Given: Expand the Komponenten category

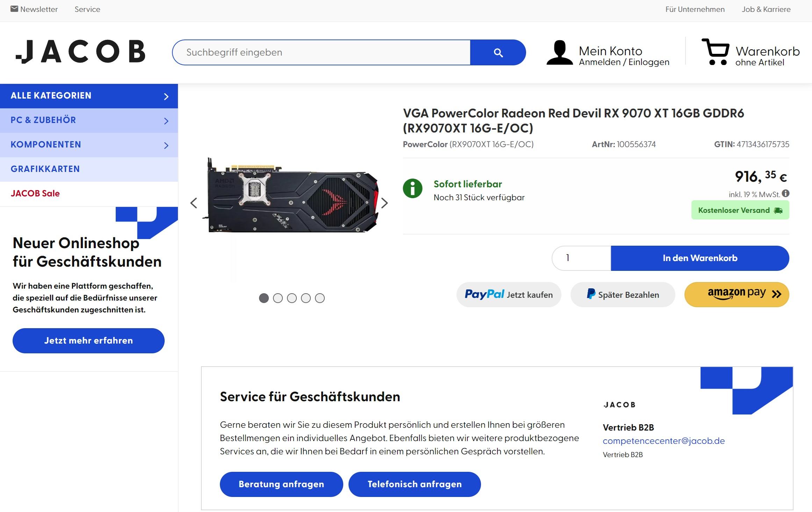Looking at the screenshot, I should point(89,145).
